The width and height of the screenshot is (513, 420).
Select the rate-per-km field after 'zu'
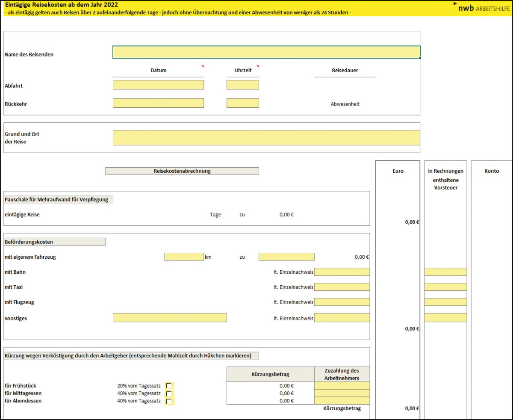coord(286,257)
